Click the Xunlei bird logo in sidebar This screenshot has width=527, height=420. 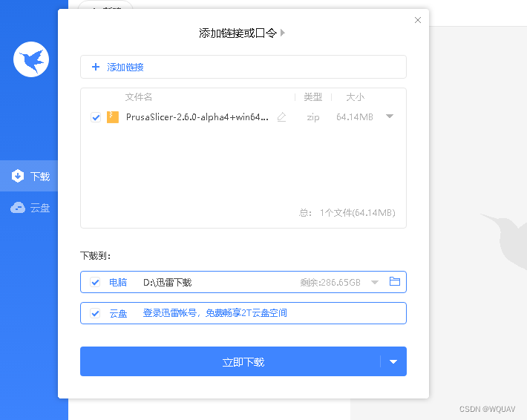tap(31, 59)
